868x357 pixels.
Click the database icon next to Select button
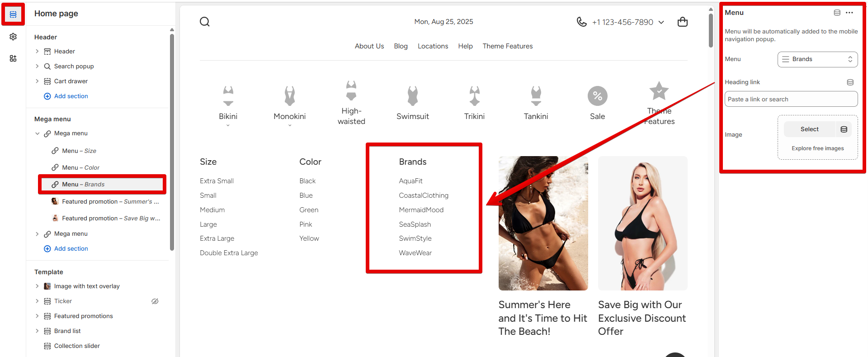point(844,129)
